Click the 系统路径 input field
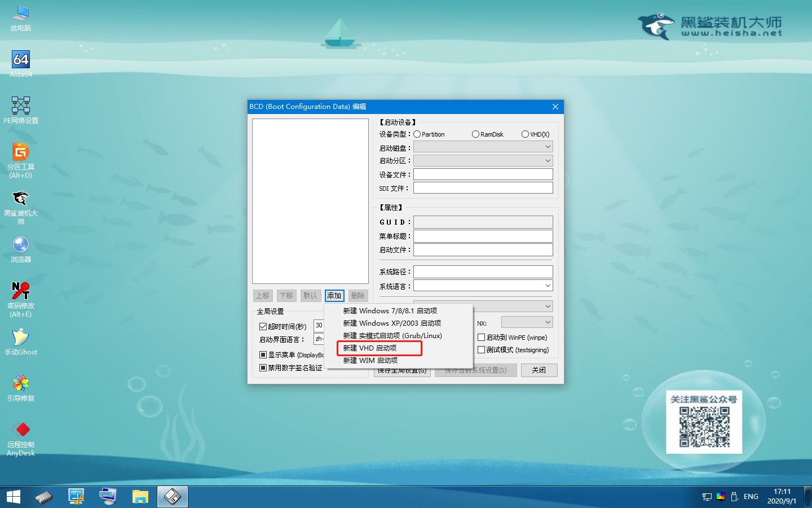 click(483, 271)
